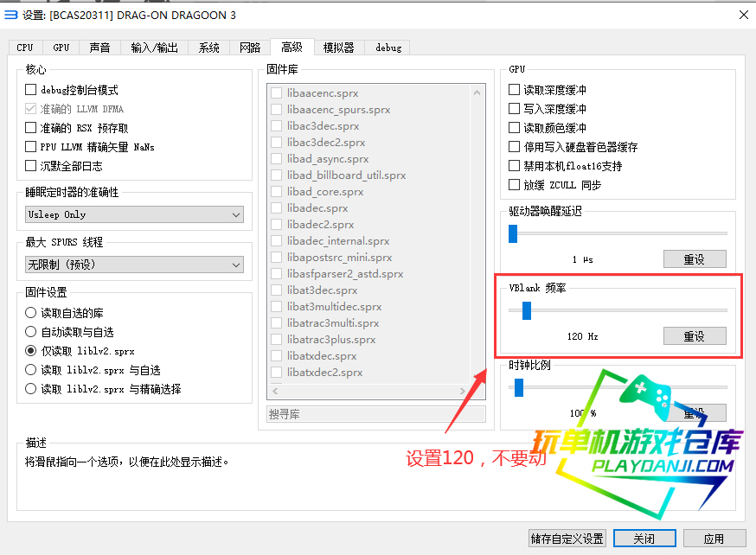Check 沉默全部日志 option
The height and width of the screenshot is (555, 756).
31,166
